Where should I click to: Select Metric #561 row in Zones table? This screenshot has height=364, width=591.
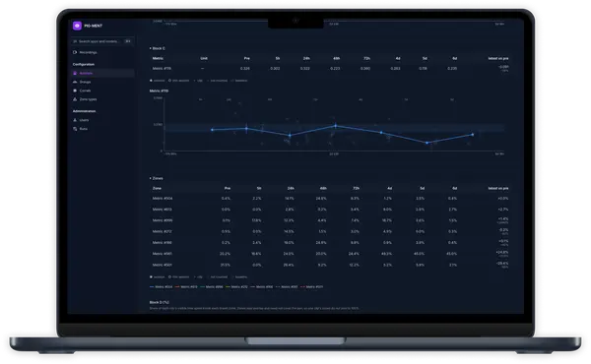[x=330, y=254]
